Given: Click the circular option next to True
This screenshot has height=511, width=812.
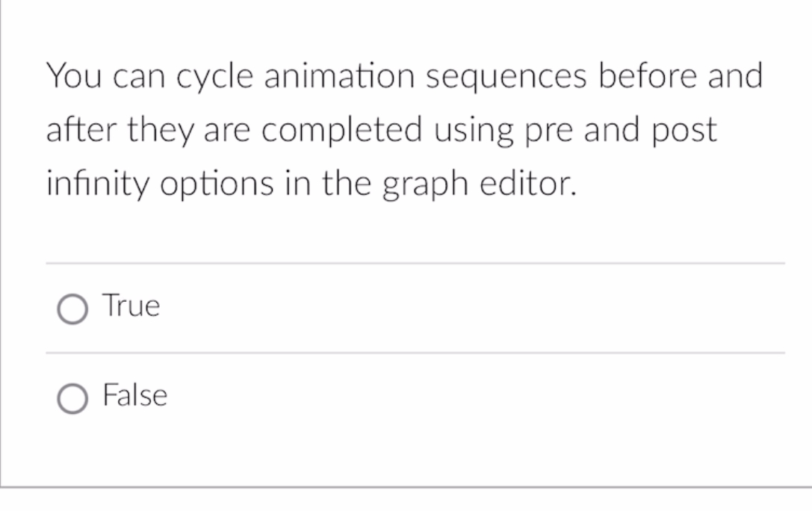Looking at the screenshot, I should [73, 306].
